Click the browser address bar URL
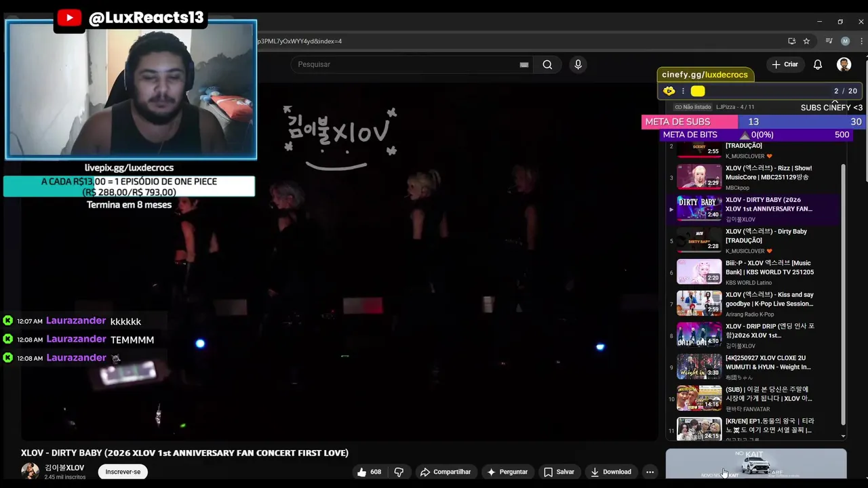868x488 pixels. pyautogui.click(x=299, y=41)
